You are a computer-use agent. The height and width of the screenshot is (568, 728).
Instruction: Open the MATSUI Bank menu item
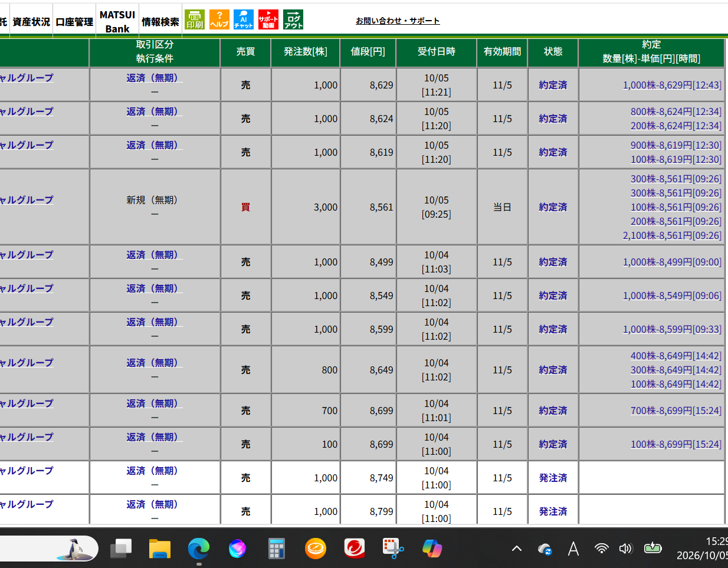[x=117, y=22]
